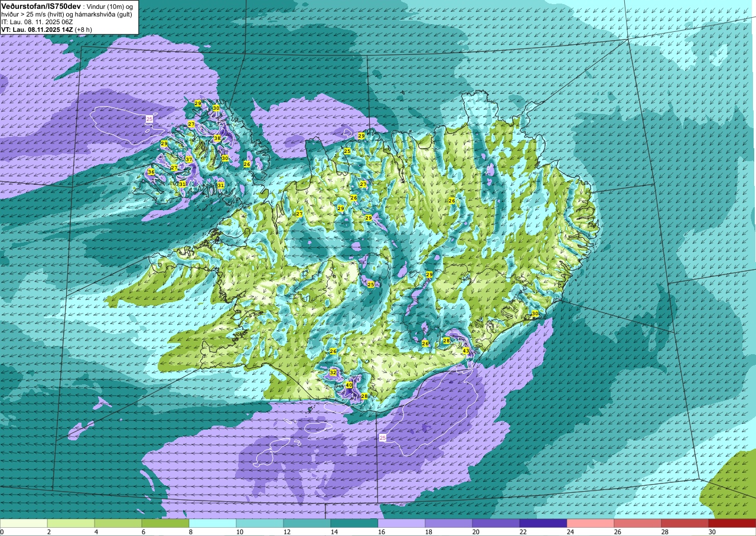Click the yellow gust marker reading 43
The height and width of the screenshot is (536, 756).
(x=465, y=351)
